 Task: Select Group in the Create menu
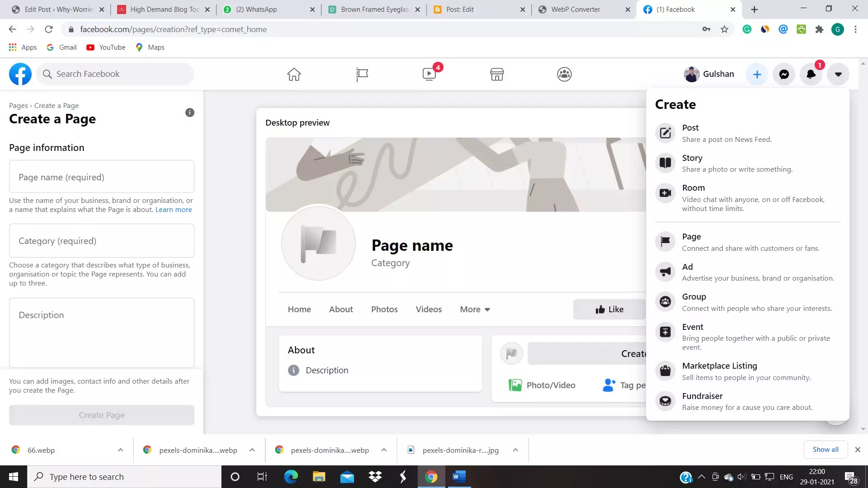[x=747, y=302]
